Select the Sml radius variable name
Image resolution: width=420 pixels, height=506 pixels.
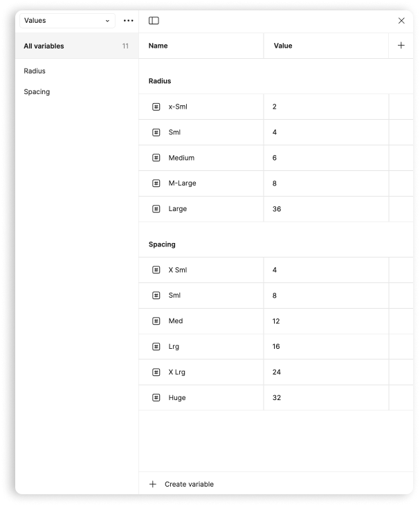point(174,132)
